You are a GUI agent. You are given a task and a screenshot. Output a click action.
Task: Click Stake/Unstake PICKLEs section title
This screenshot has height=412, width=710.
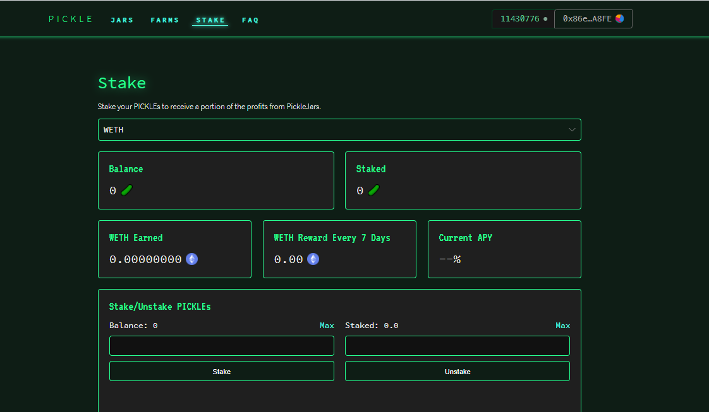pyautogui.click(x=159, y=307)
